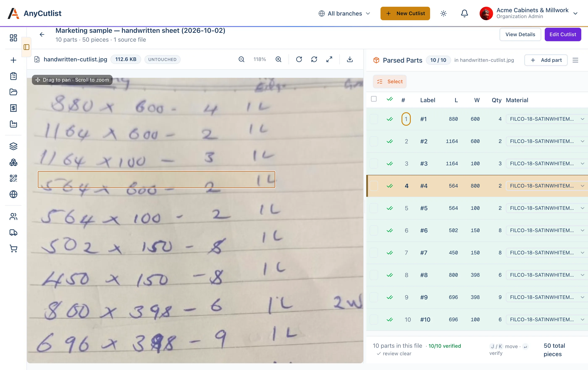588x370 pixels.
Task: Open the clipboard list icon in sidebar
Action: pos(13,76)
